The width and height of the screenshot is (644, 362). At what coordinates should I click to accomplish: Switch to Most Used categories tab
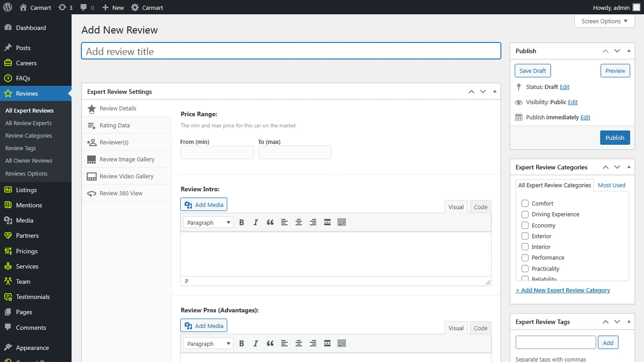611,185
